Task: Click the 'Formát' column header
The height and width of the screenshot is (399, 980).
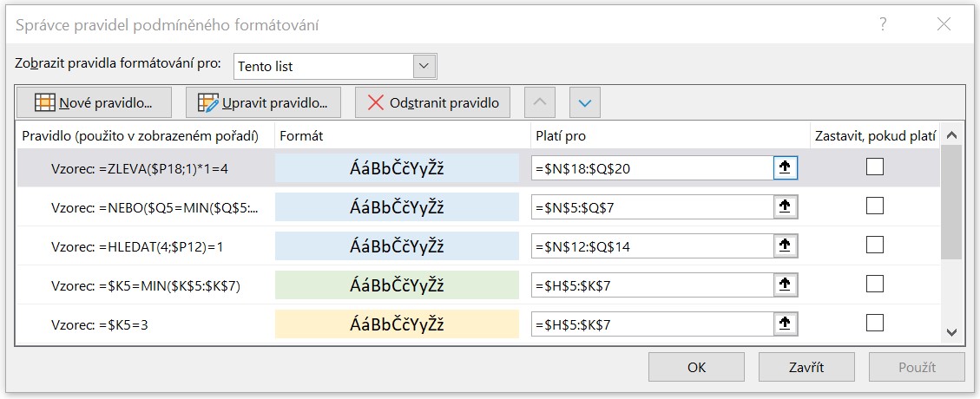Action: pos(402,135)
